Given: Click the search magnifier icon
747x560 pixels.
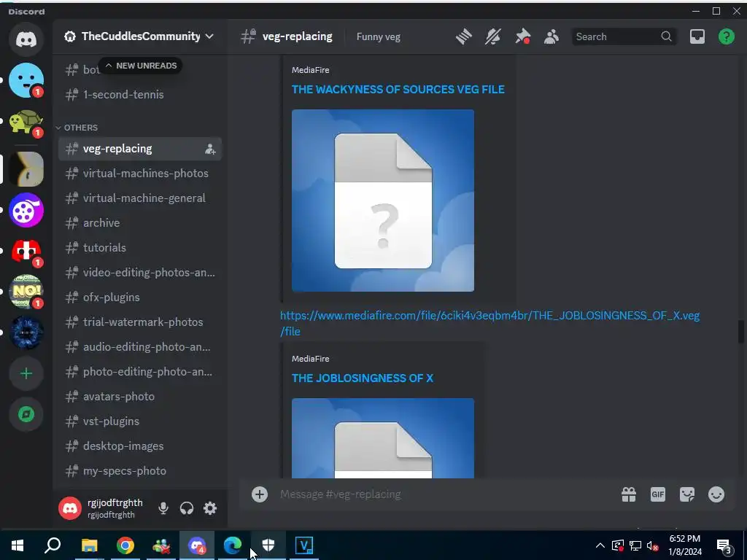Looking at the screenshot, I should (x=666, y=36).
